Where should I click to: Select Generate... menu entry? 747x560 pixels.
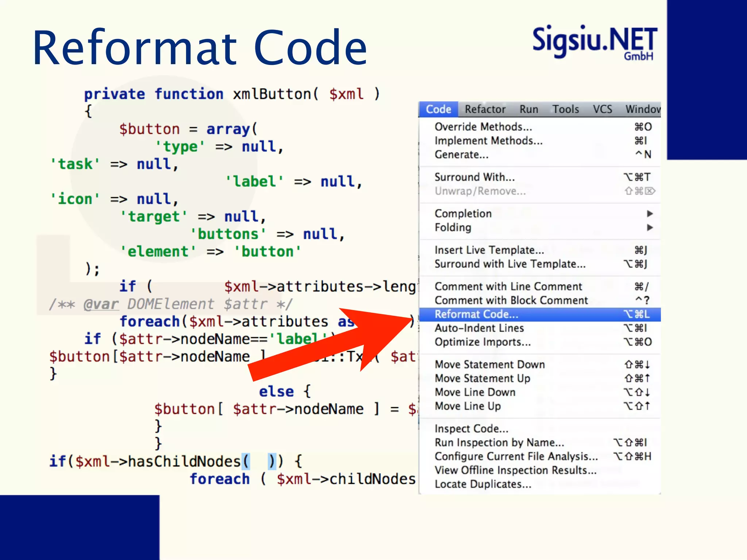(x=540, y=155)
